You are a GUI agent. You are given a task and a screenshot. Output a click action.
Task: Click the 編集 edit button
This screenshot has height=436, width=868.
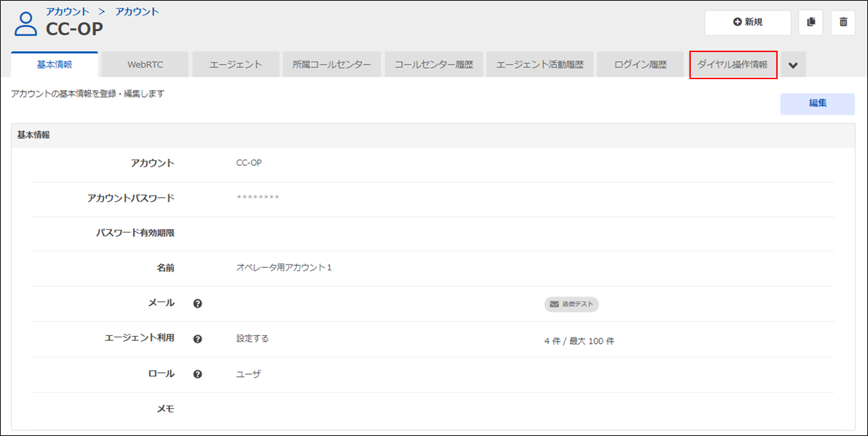pyautogui.click(x=817, y=103)
